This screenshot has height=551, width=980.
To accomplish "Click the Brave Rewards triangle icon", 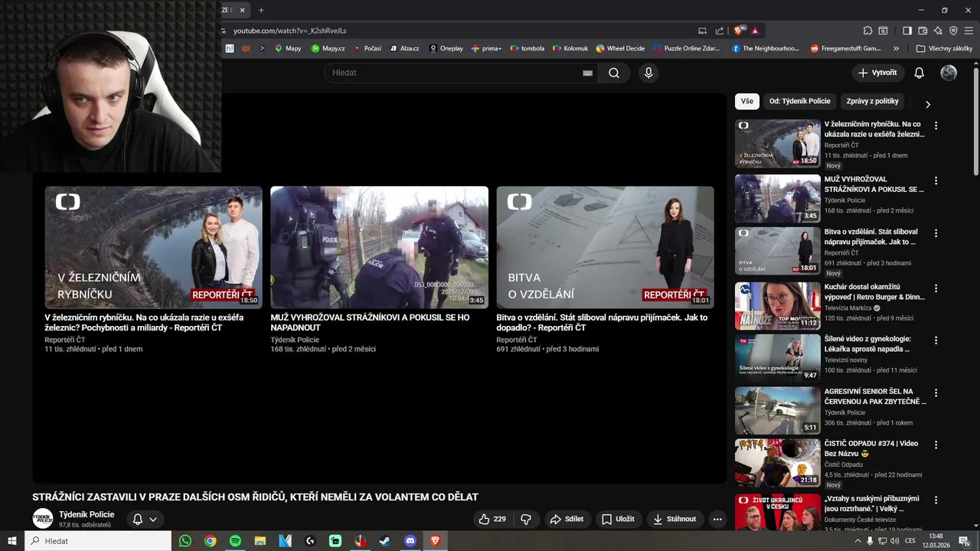I will click(755, 31).
